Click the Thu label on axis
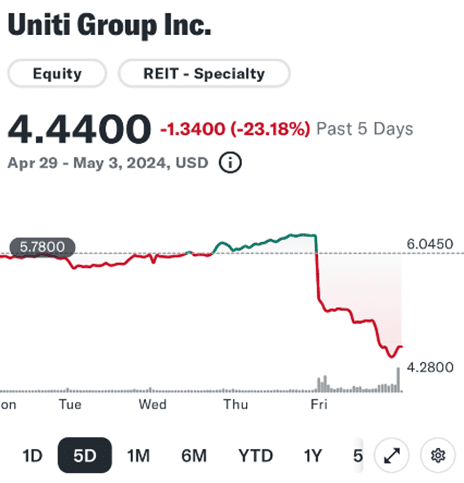 tap(236, 404)
